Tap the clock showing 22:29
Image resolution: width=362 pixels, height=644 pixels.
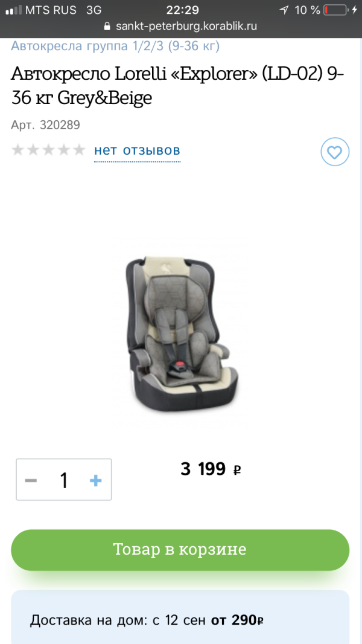click(x=182, y=10)
